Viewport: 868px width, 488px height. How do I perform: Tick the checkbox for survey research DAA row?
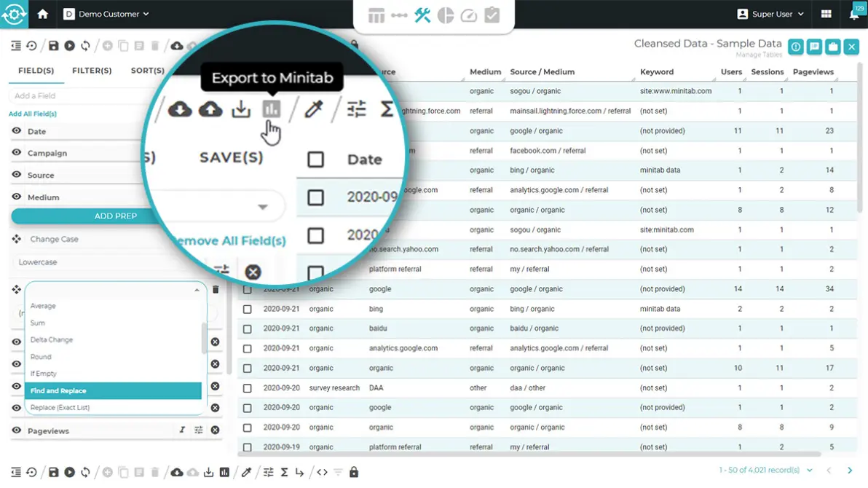pos(248,388)
